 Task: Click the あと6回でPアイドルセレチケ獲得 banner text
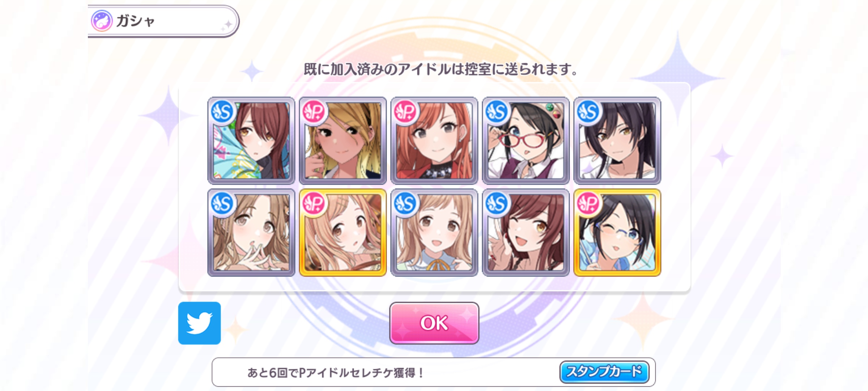tap(336, 373)
